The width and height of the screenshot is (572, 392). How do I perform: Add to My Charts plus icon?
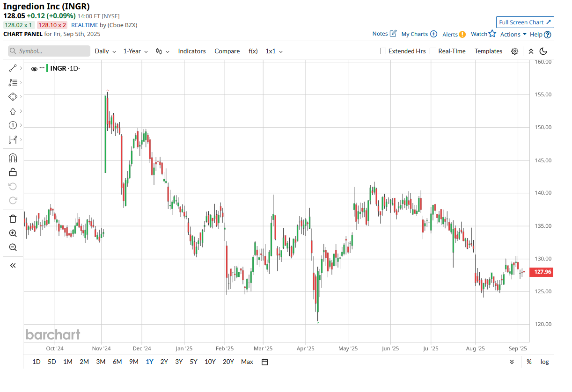coord(433,34)
